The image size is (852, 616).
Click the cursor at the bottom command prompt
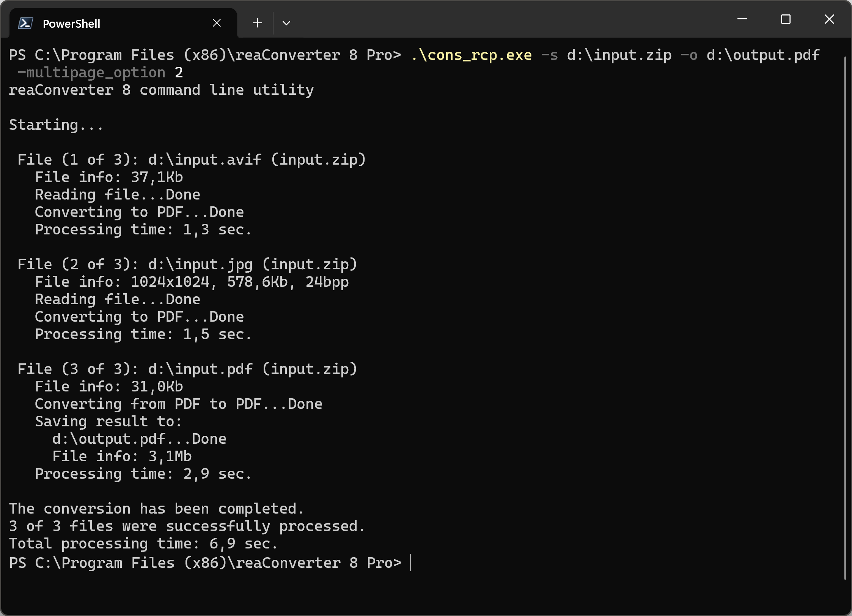[410, 563]
